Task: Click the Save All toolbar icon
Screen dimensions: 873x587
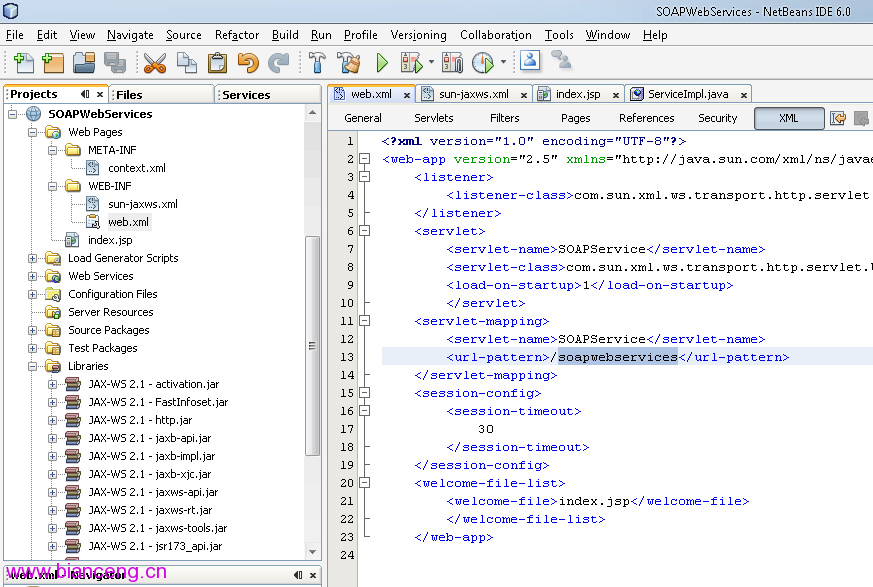Action: [115, 62]
